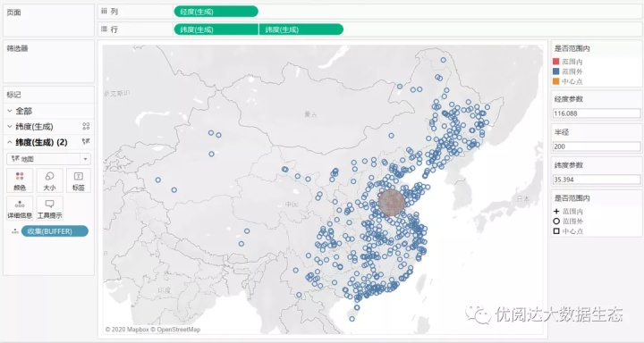Collapse the 全部 marks section
The image size is (644, 343).
coord(10,111)
